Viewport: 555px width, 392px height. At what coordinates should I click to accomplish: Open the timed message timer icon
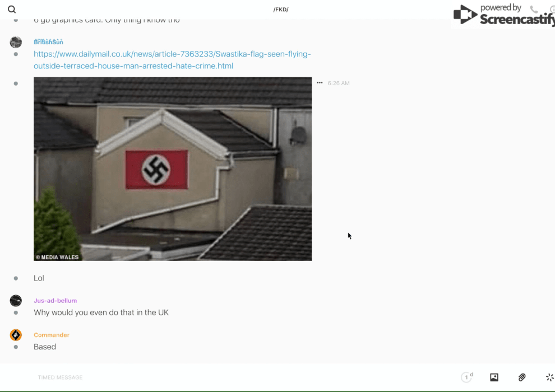point(466,377)
